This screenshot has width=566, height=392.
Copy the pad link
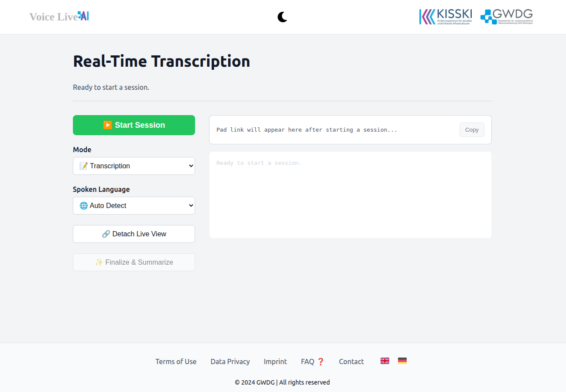coord(472,130)
